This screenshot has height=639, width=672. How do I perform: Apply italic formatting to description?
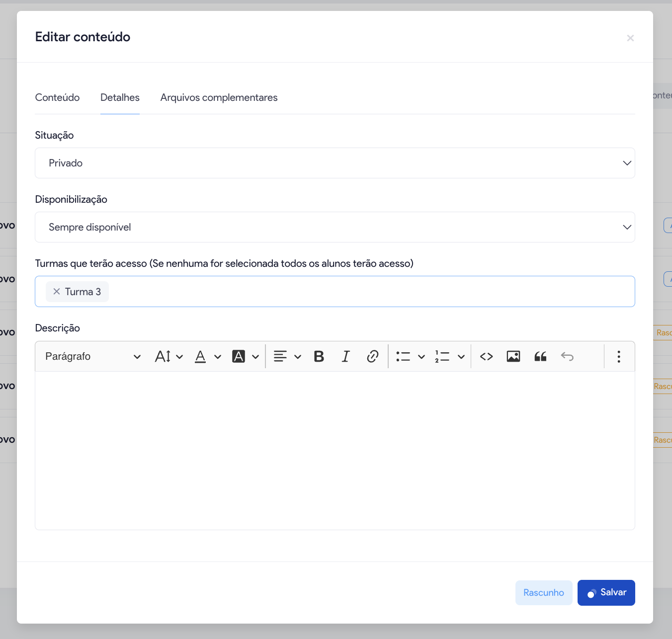346,356
